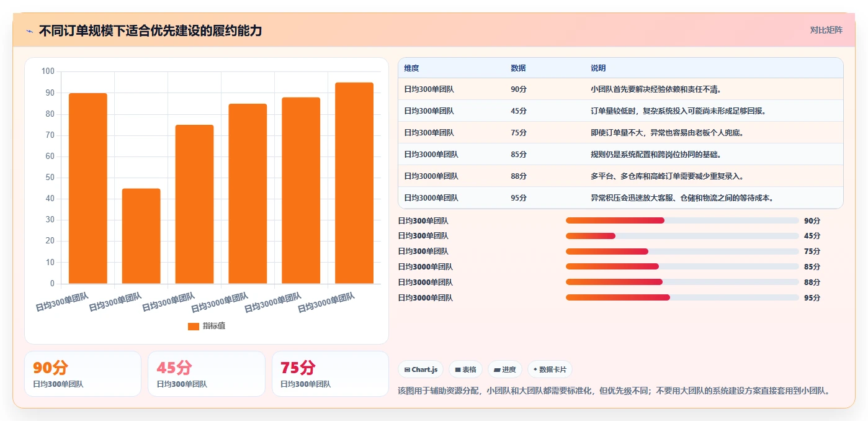Image resolution: width=868 pixels, height=421 pixels.
Task: Click the shortest chart bar at 45
Action: [141, 236]
